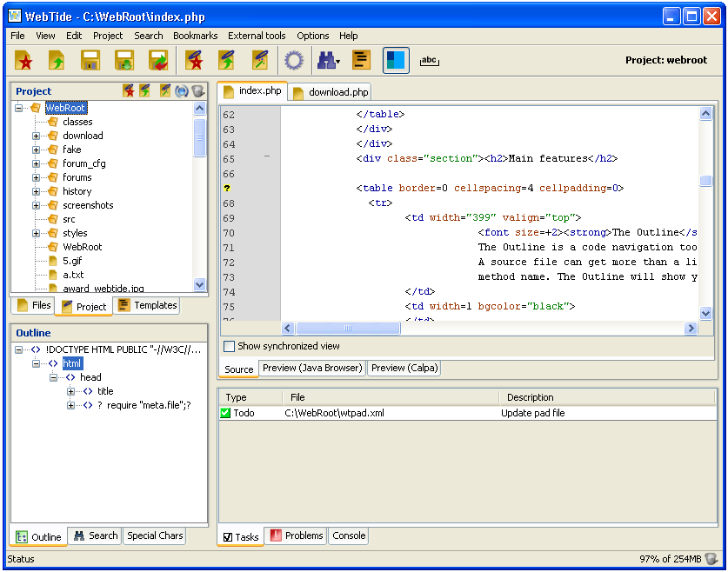Click the green-arrow icon in the Project panel header
728x572 pixels.
tap(145, 90)
